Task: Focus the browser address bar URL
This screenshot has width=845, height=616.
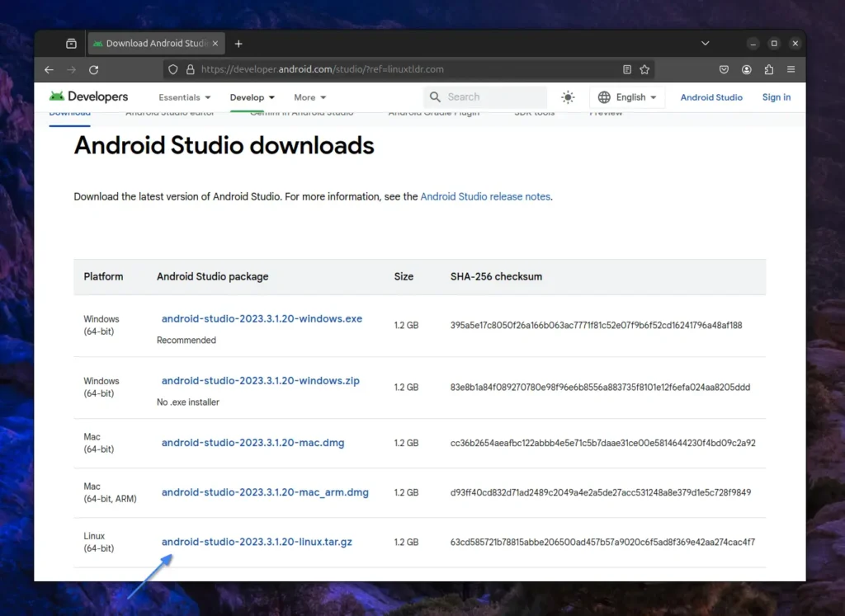Action: [323, 69]
